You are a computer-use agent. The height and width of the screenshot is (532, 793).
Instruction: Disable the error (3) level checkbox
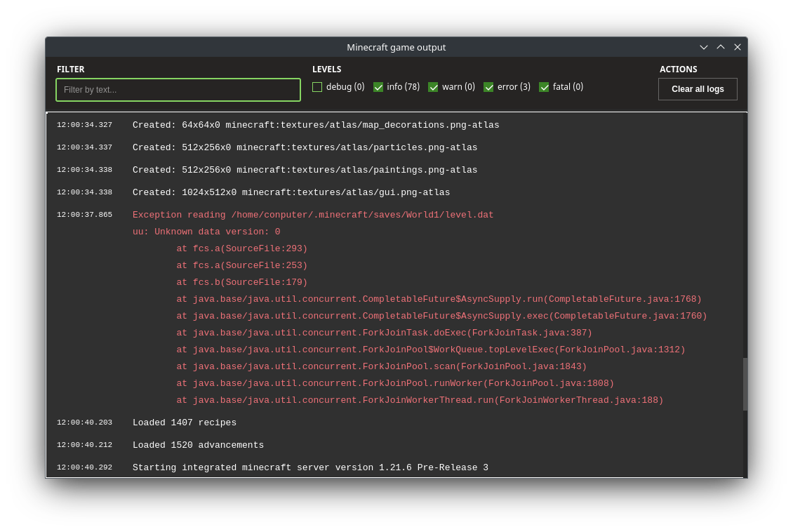tap(488, 87)
